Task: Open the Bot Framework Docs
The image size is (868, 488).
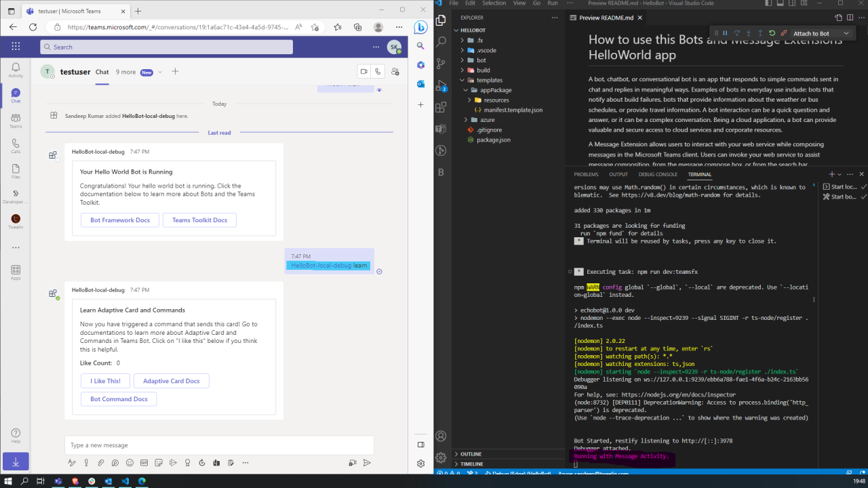Action: pos(119,220)
